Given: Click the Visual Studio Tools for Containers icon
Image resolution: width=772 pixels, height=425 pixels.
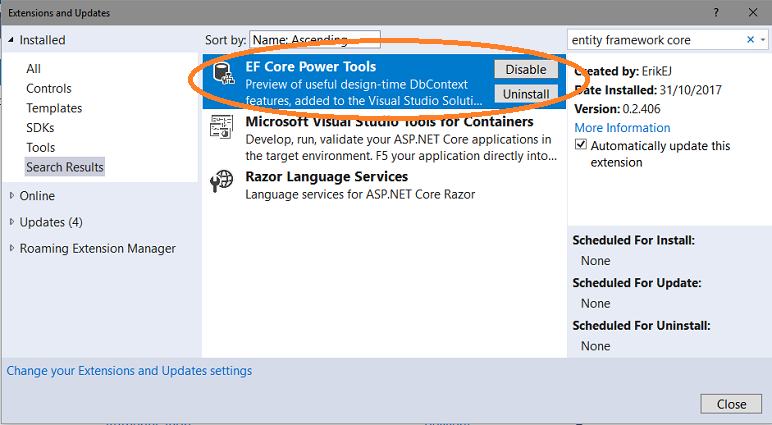Looking at the screenshot, I should pyautogui.click(x=221, y=127).
